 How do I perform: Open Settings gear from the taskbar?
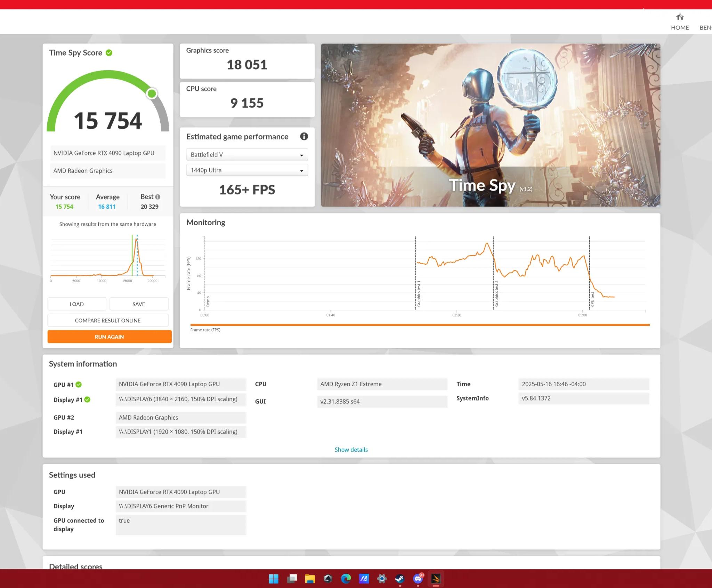tap(382, 579)
